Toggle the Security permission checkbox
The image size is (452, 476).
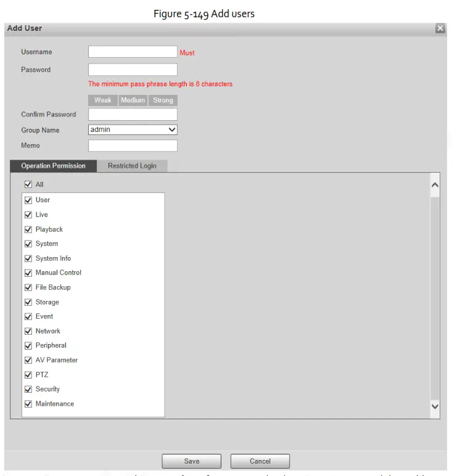click(x=28, y=389)
